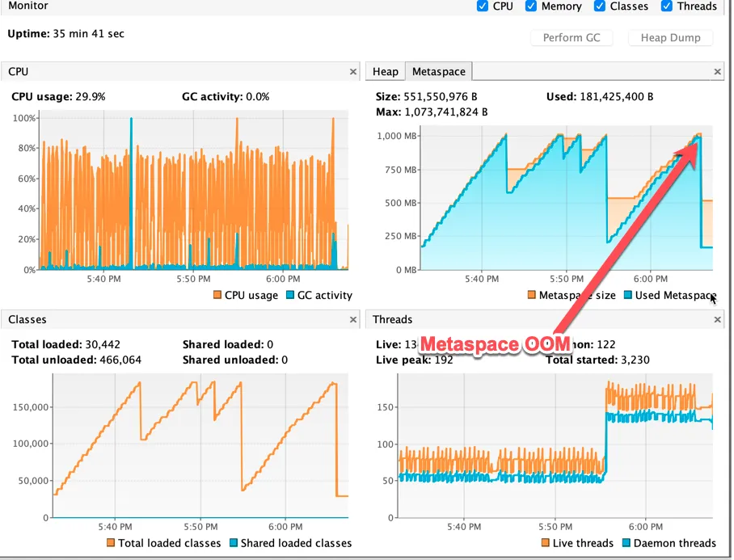Disable the Classes checkbox
The image size is (734, 560).
click(x=600, y=6)
